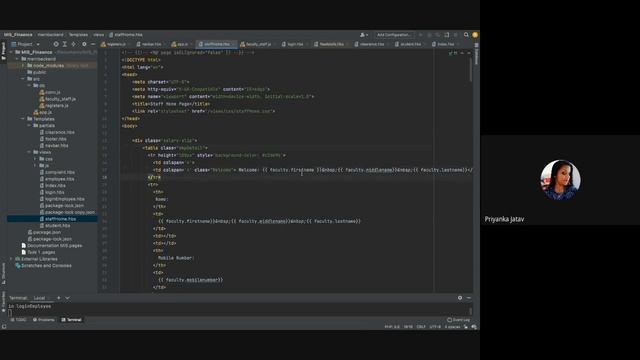Open Project panel gear options
This screenshot has width=640, height=360.
pyautogui.click(x=84, y=44)
